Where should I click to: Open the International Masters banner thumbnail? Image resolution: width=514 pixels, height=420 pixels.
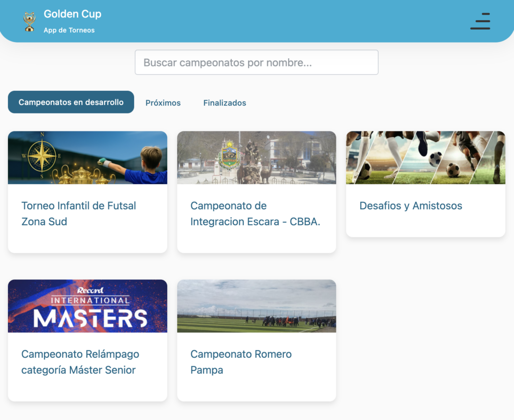coord(87,306)
